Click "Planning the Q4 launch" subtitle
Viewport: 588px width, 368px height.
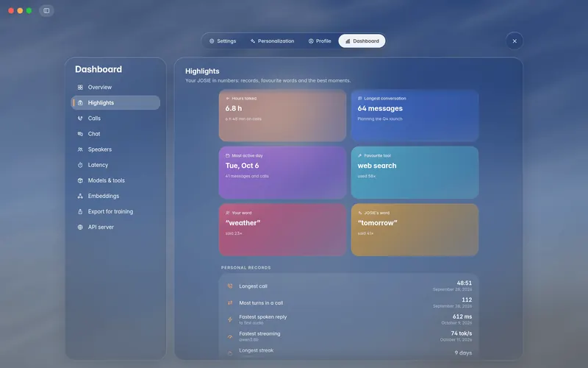tap(380, 118)
